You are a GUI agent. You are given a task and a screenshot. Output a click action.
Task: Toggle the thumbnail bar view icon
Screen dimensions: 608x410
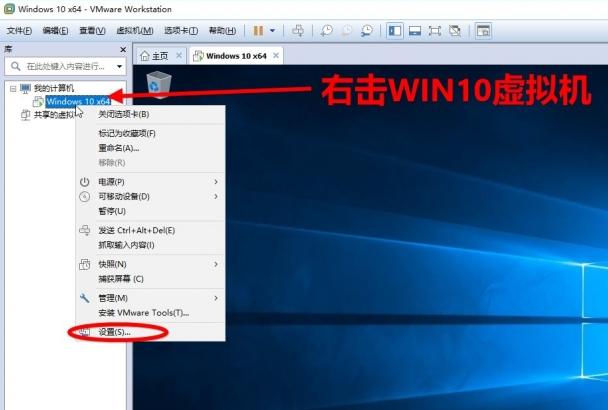[415, 31]
